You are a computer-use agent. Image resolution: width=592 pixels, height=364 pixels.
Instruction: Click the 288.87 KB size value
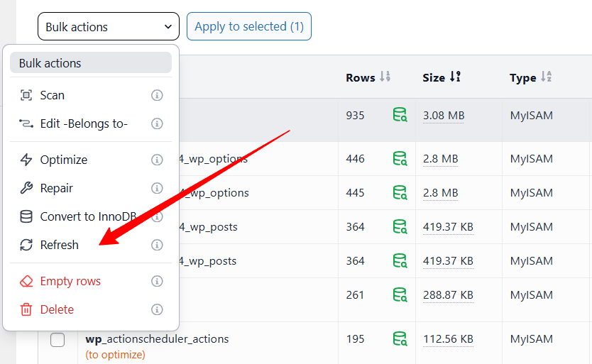tap(448, 294)
